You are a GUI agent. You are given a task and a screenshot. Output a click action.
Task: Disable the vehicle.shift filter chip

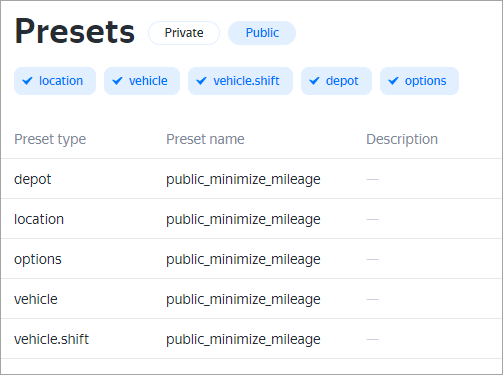[240, 81]
